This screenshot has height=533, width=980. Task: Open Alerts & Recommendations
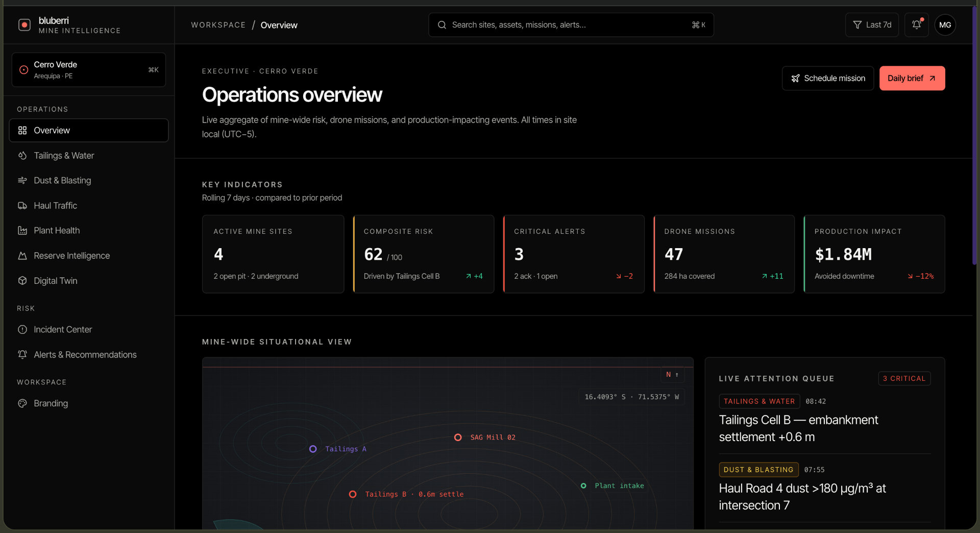88,354
